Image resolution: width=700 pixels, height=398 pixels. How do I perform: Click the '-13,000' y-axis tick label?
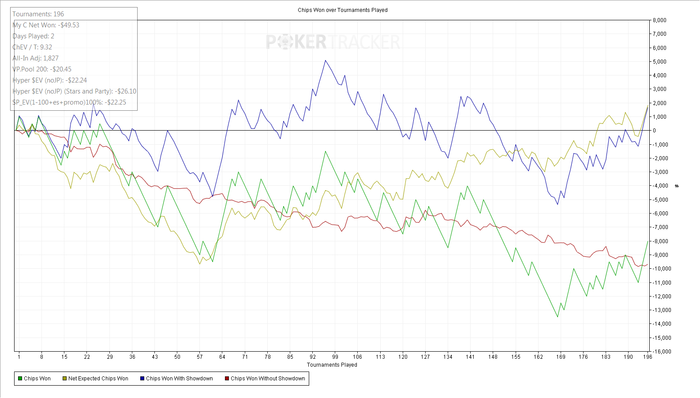click(662, 310)
